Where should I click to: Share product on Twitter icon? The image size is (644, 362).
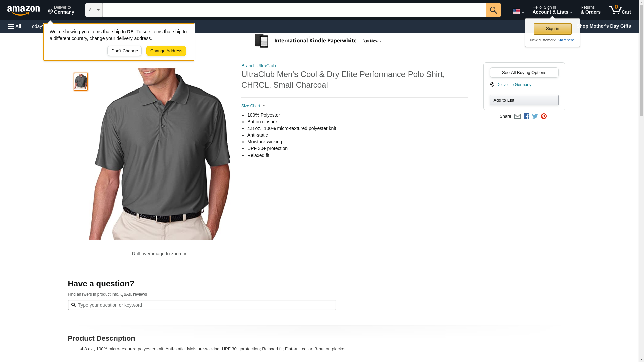(535, 116)
